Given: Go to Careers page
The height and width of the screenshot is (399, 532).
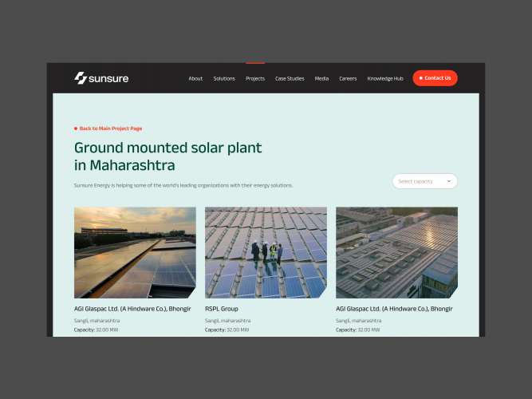Looking at the screenshot, I should pyautogui.click(x=348, y=78).
